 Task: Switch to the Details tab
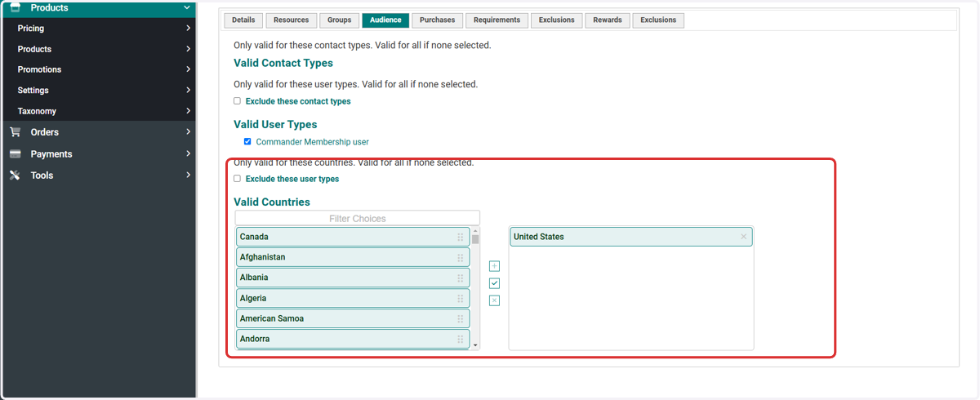tap(243, 20)
